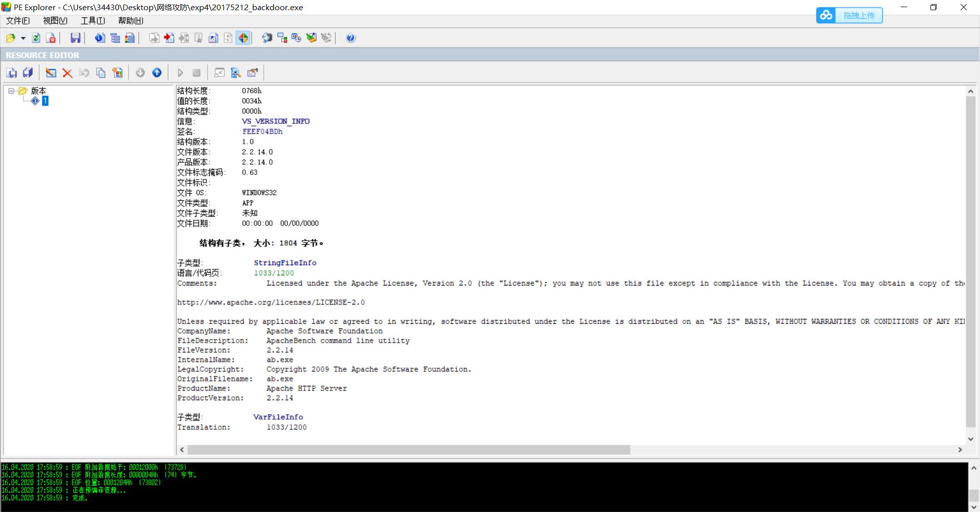Click the 拖拽上传 cloud upload button
Viewport: 980px width, 512px height.
[x=849, y=15]
